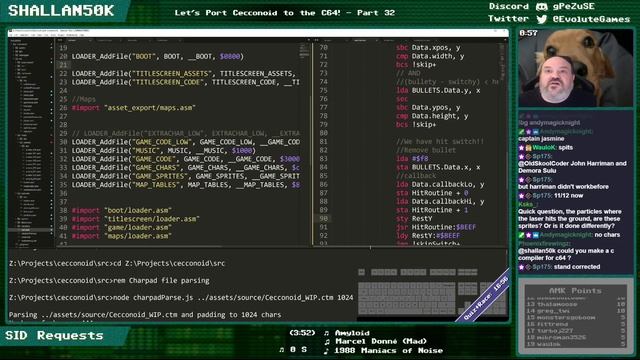Click the #import "game/loader.asm" line

click(x=122, y=228)
